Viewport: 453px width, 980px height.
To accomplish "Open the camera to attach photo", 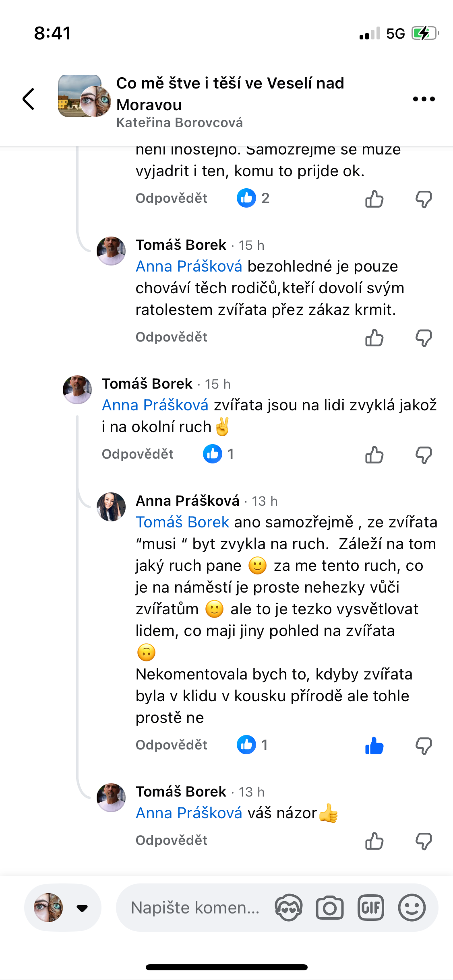I will coord(329,908).
